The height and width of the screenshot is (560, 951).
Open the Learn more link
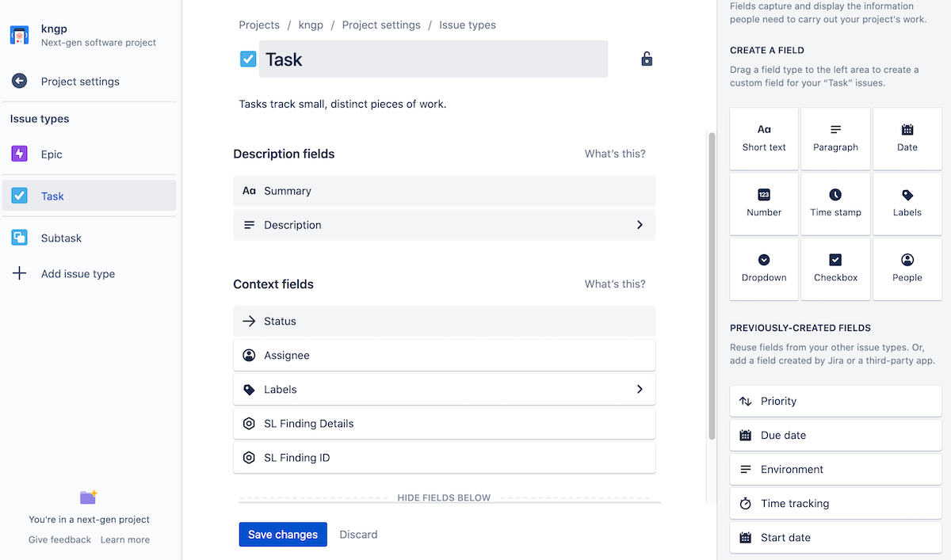pos(125,539)
